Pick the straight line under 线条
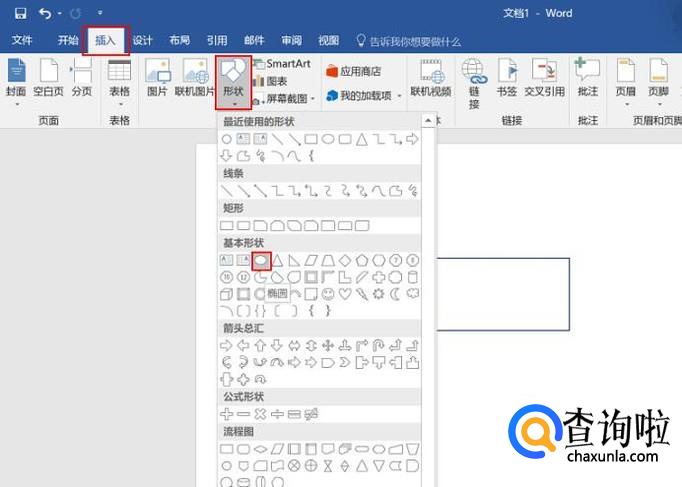 [226, 190]
